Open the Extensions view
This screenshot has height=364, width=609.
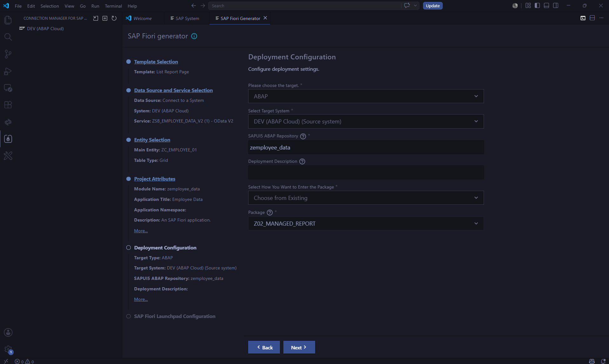8,105
